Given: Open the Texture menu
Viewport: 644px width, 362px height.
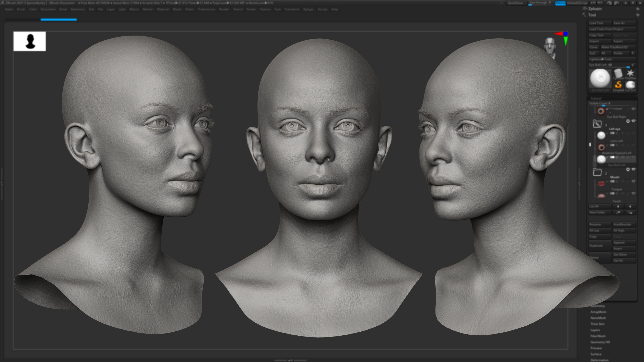Looking at the screenshot, I should pos(266,9).
